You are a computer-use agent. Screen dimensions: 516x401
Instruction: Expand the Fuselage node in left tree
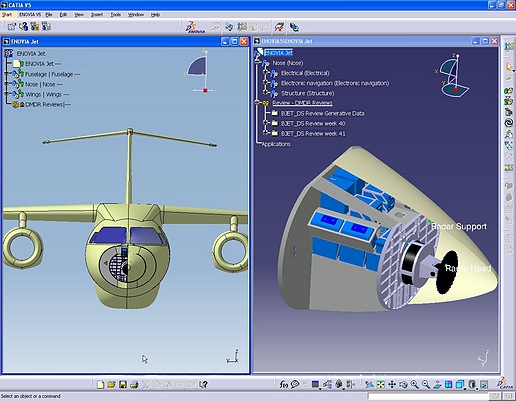(x=6, y=74)
